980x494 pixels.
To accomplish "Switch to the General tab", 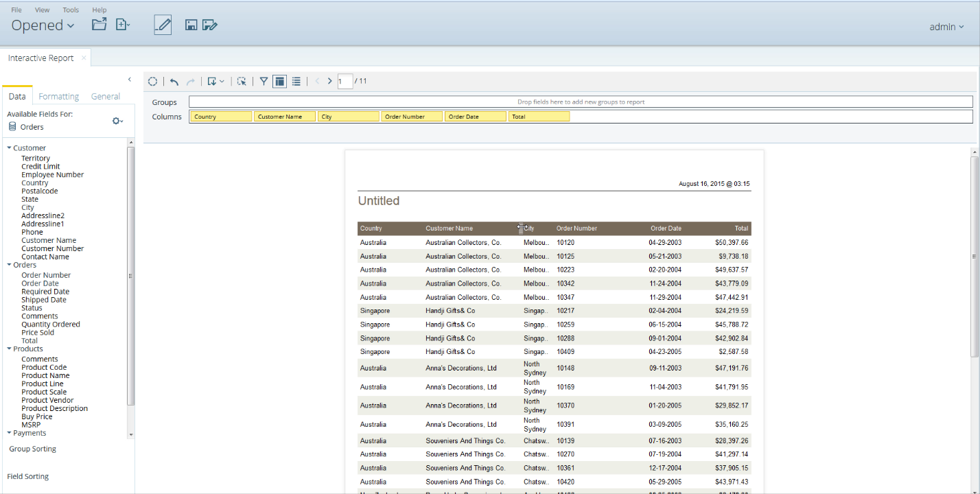I will [x=106, y=97].
